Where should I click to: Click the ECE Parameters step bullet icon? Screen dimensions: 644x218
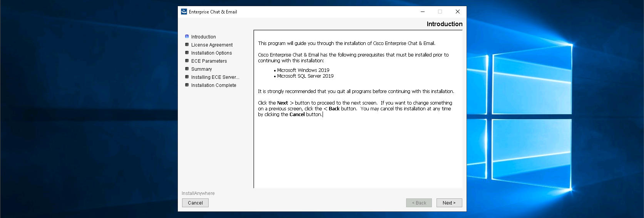[x=187, y=61]
